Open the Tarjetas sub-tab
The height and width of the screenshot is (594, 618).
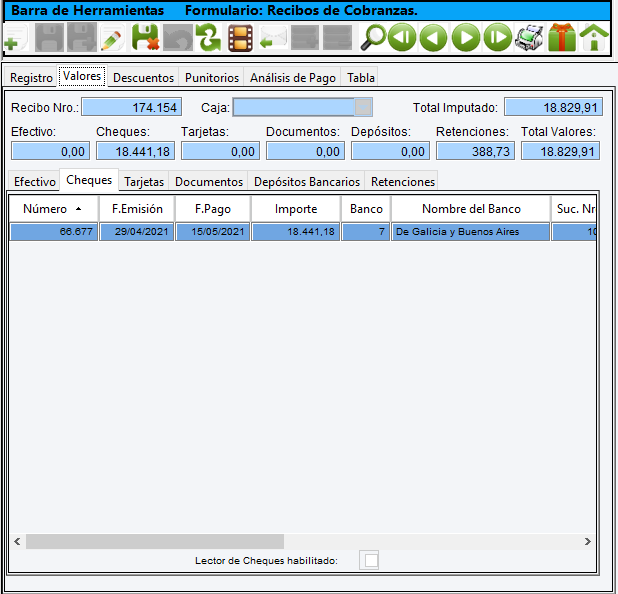point(144,182)
